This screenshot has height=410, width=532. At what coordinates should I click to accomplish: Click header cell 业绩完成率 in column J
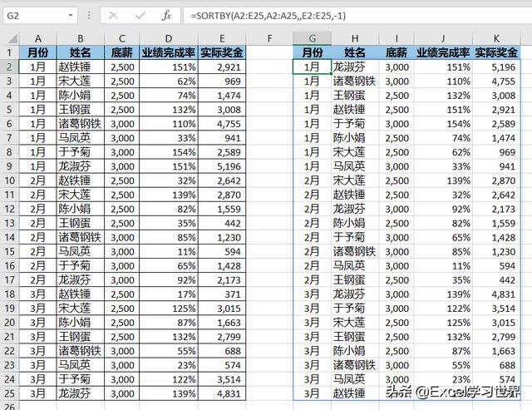pyautogui.click(x=443, y=52)
